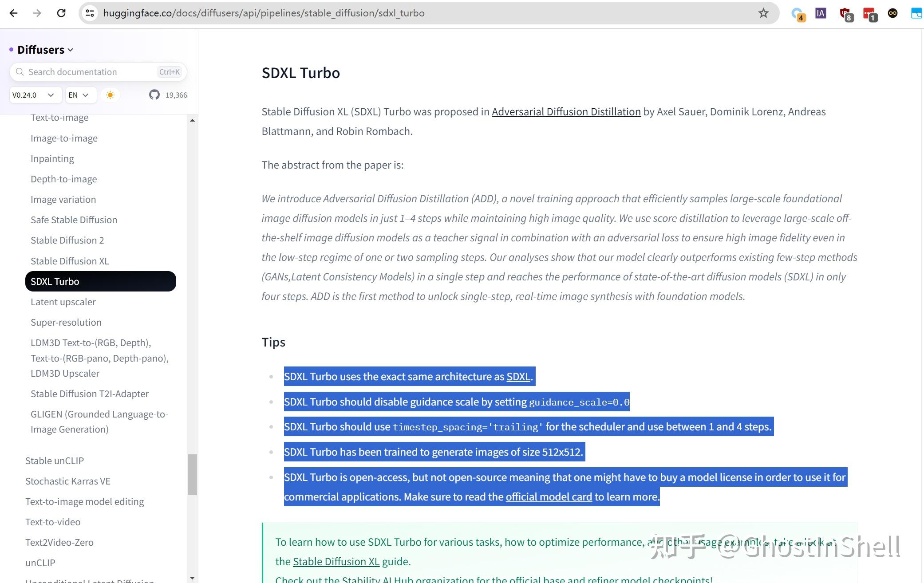
Task: Click the sidebar scrollbar thumb
Action: coord(192,474)
